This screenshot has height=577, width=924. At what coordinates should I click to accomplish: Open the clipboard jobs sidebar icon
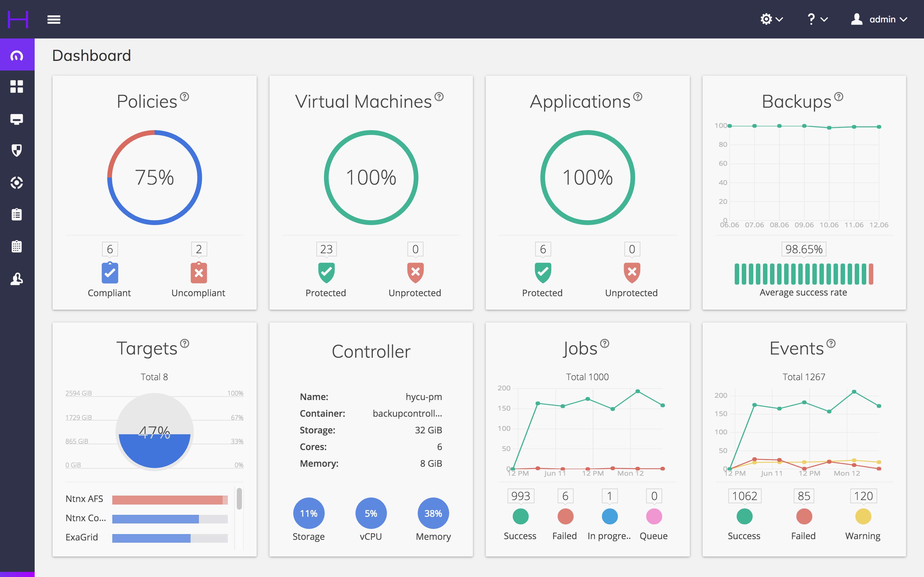17,214
